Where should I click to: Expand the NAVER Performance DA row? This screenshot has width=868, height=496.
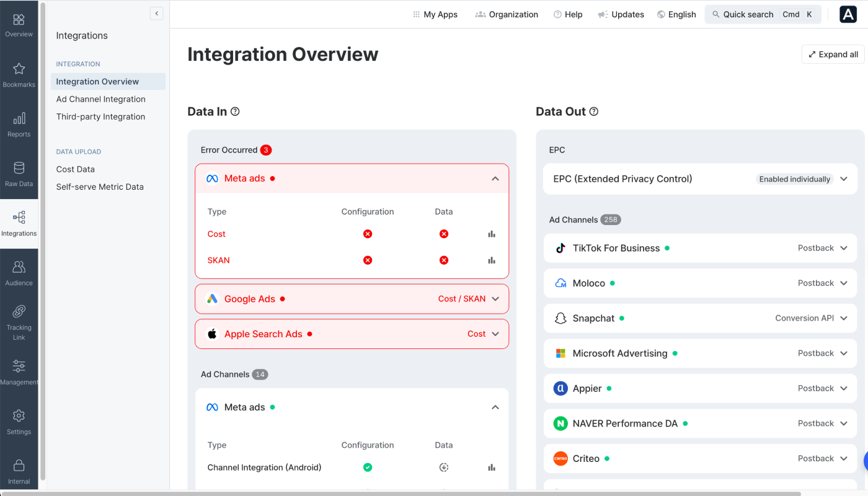coord(844,423)
